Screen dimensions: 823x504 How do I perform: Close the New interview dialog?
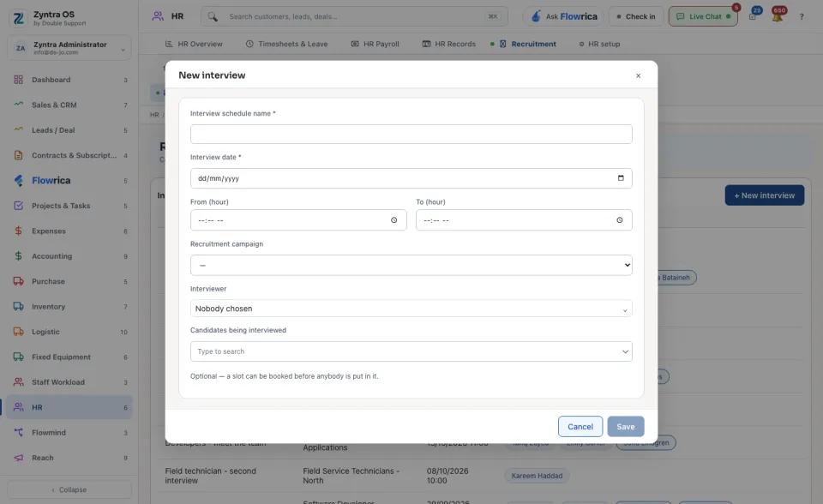(x=638, y=75)
